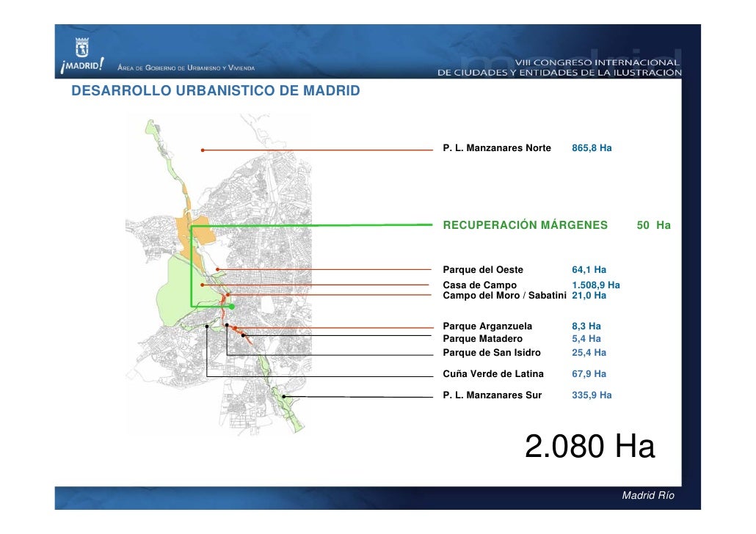Click the 'Parque Matadero' label
Image resolution: width=756 pixels, height=534 pixels.
click(x=483, y=339)
